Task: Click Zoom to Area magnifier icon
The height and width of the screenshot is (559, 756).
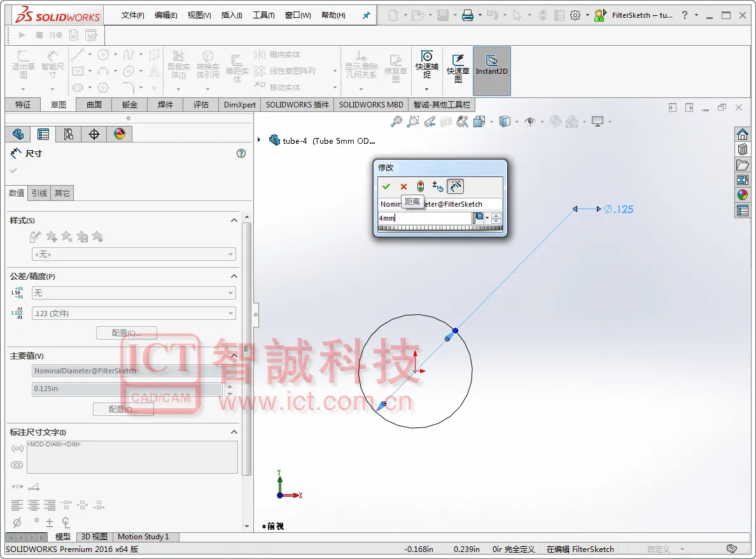Action: point(413,121)
